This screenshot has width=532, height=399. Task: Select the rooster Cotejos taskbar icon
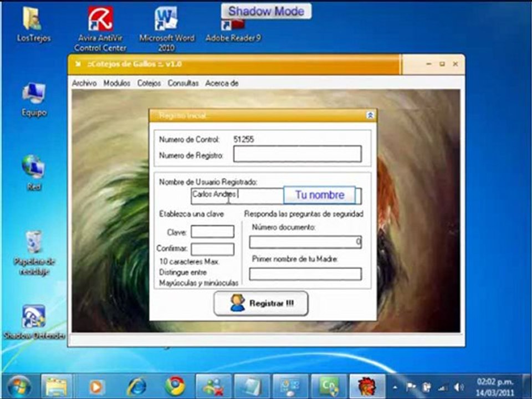tap(367, 387)
